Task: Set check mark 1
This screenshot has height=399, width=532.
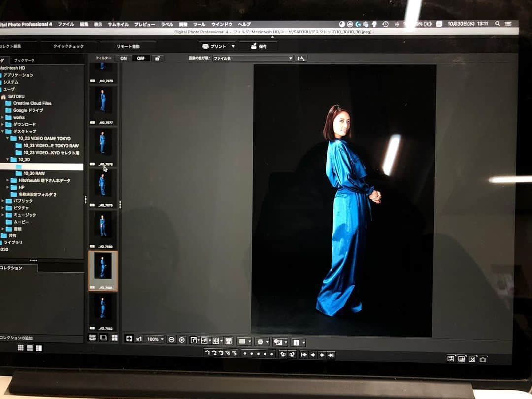Action: pos(208,353)
